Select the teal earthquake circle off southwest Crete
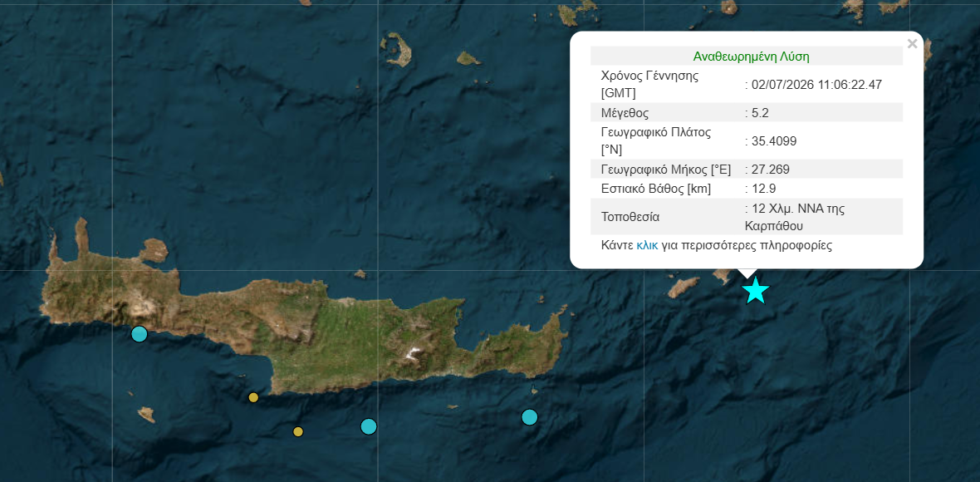Image resolution: width=980 pixels, height=482 pixels. click(x=140, y=334)
